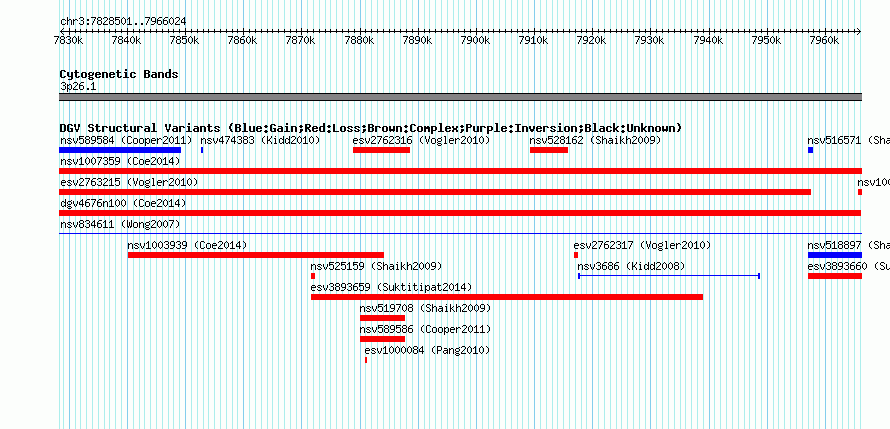Click the small blue nsv516571 marker
This screenshot has height=429, width=890.
[811, 150]
